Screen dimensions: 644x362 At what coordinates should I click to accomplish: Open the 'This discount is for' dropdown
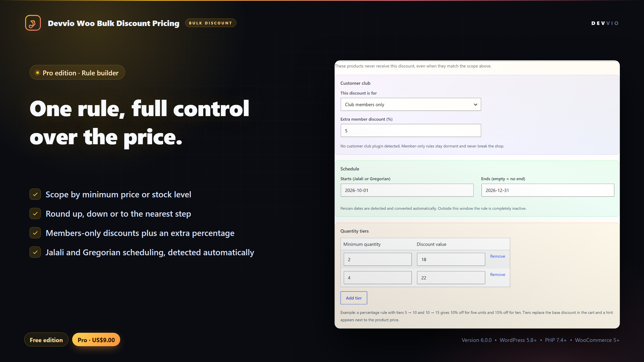pos(411,104)
